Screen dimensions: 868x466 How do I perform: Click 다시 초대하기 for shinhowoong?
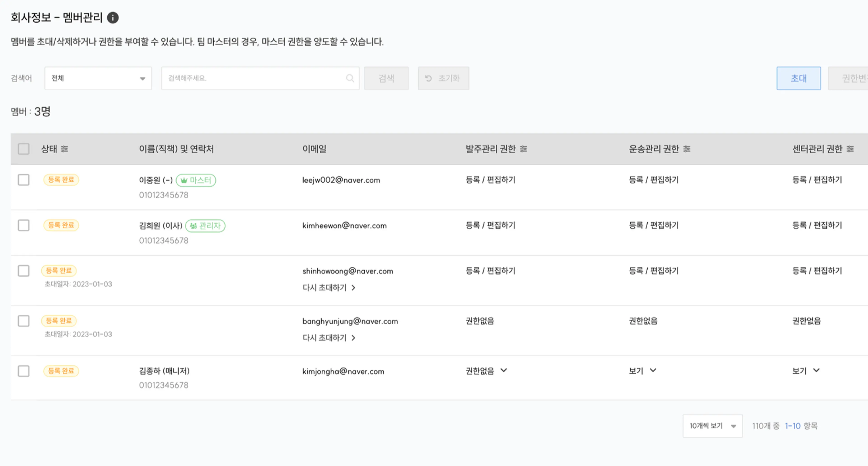pos(329,288)
